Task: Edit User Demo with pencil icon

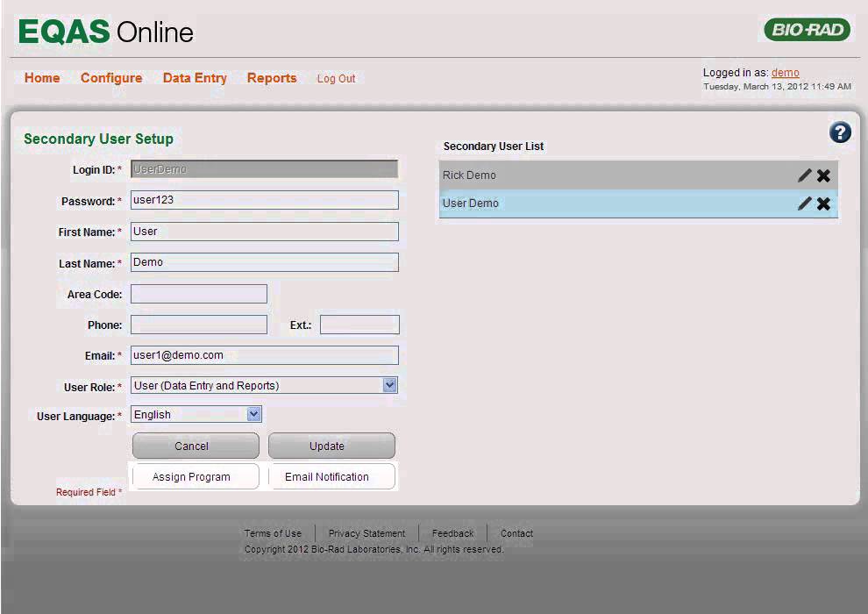Action: coord(804,203)
